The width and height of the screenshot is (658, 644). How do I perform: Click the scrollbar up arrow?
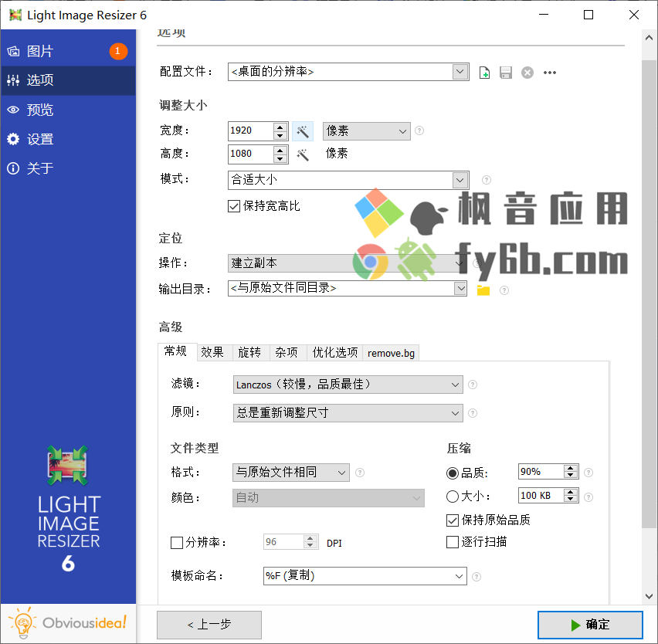[x=649, y=38]
